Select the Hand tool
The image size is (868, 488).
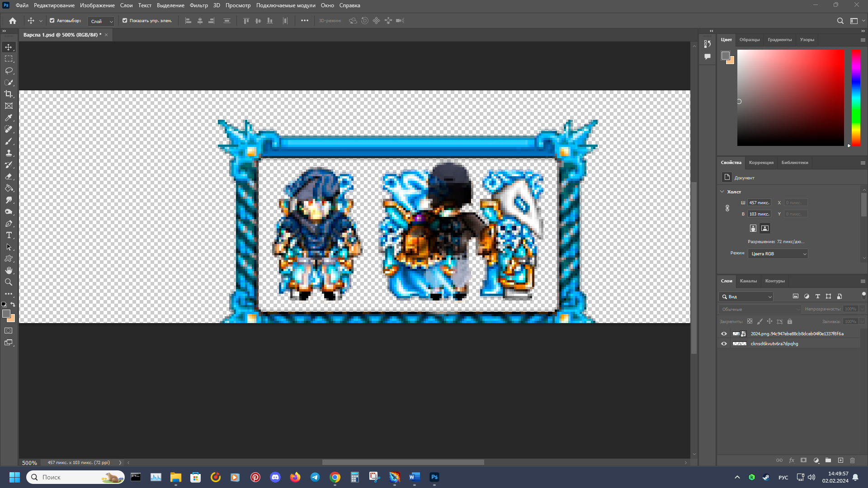click(x=9, y=270)
